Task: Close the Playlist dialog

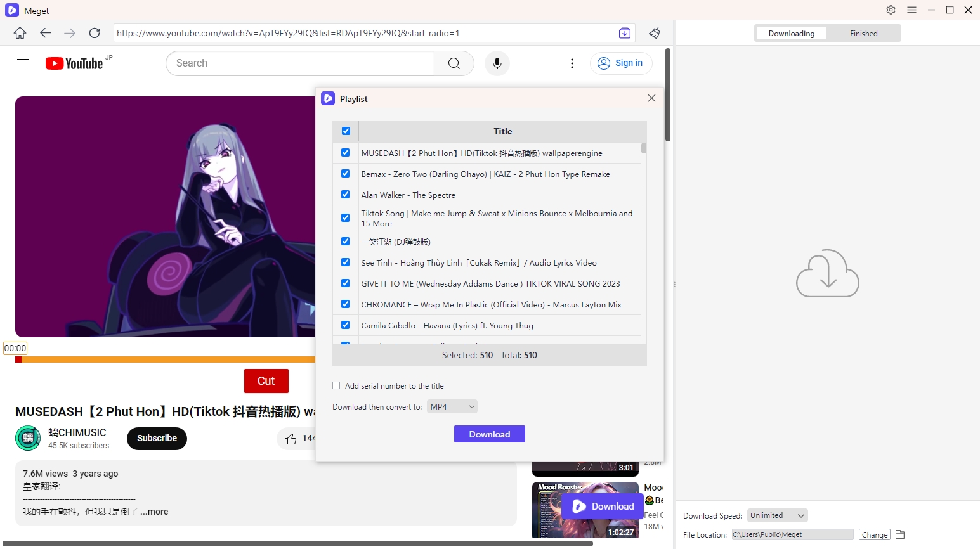Action: pyautogui.click(x=651, y=98)
